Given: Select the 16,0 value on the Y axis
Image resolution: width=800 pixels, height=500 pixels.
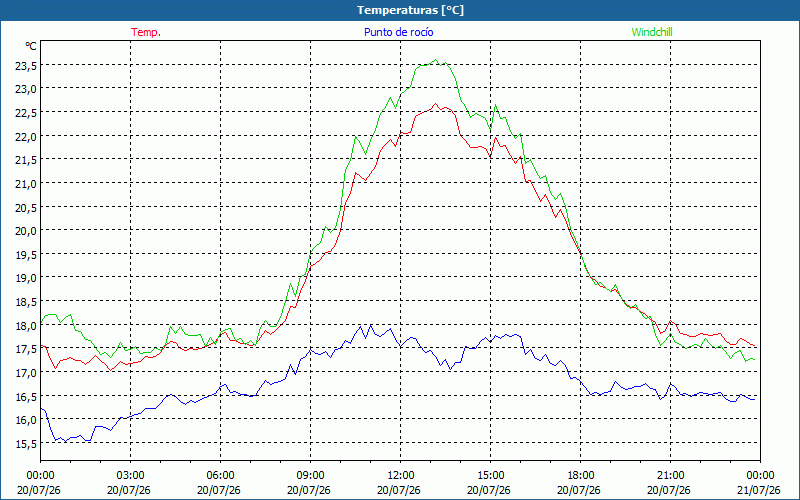Looking at the screenshot, I should tap(26, 420).
